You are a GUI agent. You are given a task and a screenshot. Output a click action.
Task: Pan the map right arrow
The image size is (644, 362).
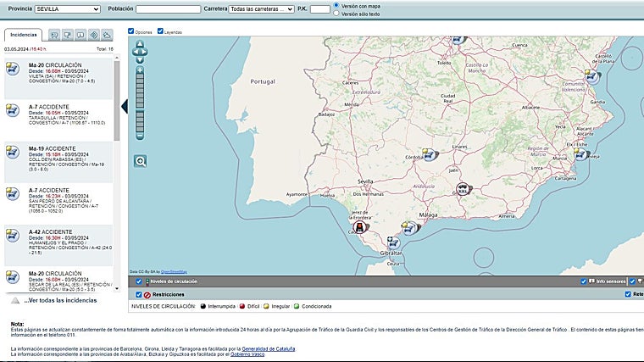click(145, 52)
